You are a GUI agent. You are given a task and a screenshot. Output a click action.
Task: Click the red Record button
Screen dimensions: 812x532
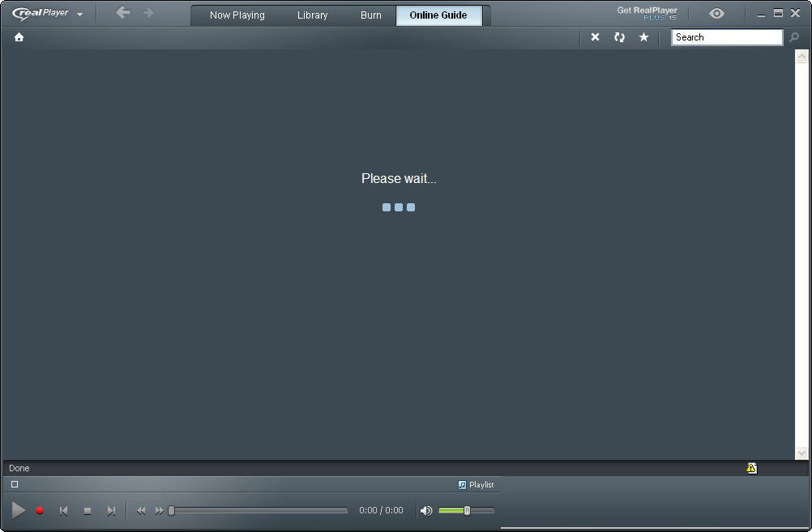coord(40,511)
